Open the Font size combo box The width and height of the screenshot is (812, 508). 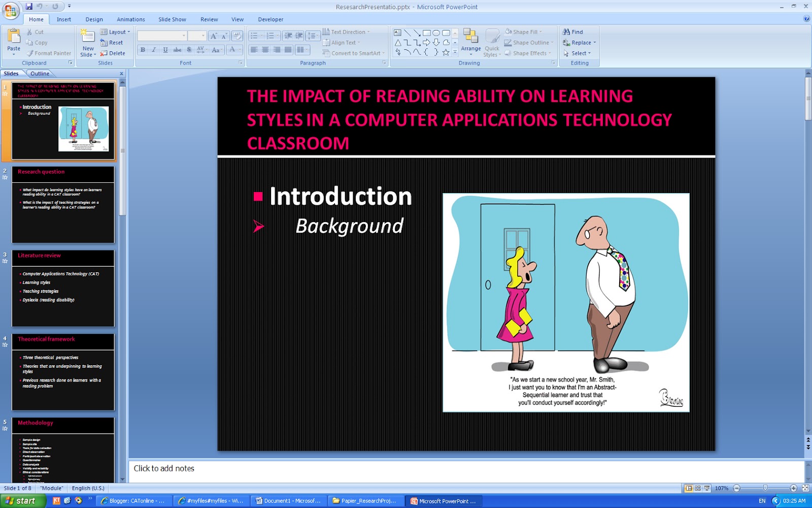tap(196, 36)
